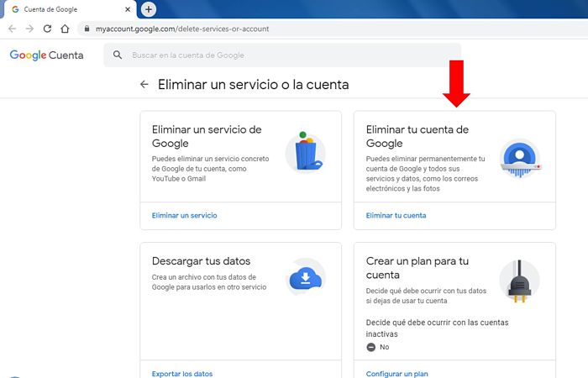This screenshot has width=588, height=378.
Task: Close the Cuenta de Google tab
Action: tap(128, 9)
